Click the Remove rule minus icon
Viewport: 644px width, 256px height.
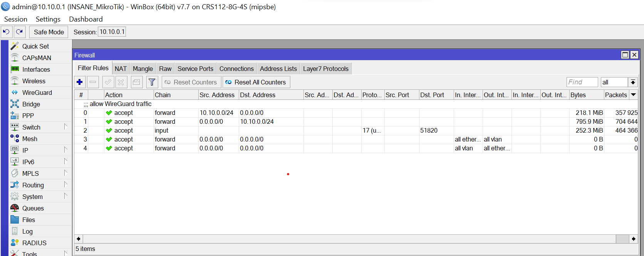[93, 82]
